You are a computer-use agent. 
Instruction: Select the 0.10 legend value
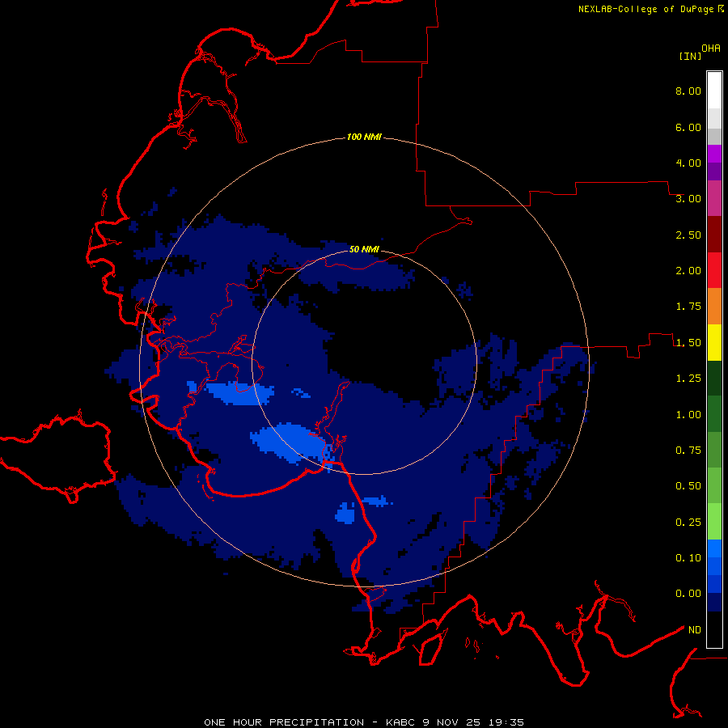688,558
